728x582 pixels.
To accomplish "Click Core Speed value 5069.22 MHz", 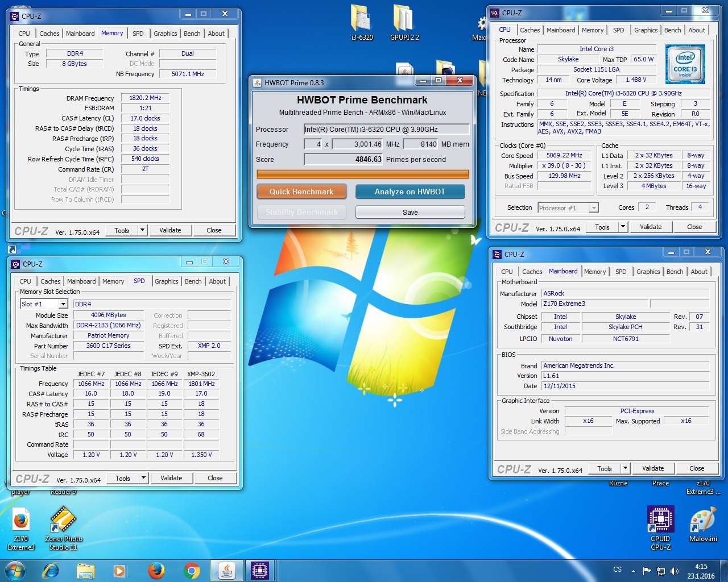I will click(x=564, y=155).
